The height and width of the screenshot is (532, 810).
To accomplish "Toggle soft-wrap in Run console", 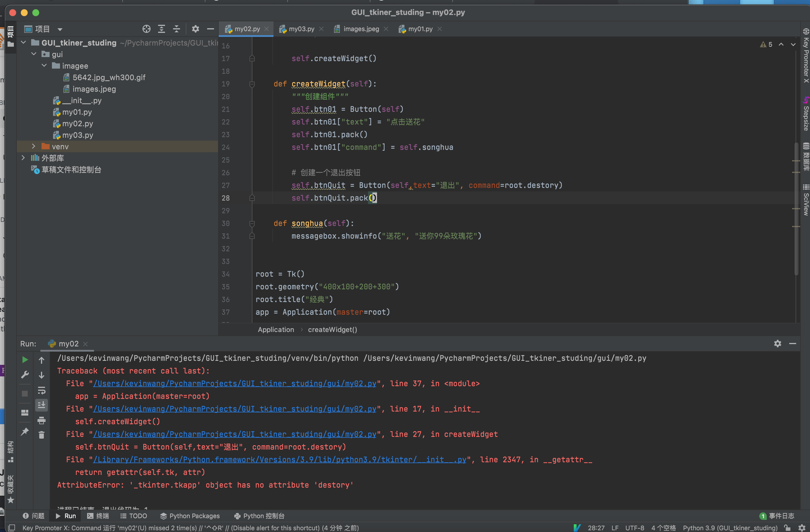I will click(x=42, y=390).
